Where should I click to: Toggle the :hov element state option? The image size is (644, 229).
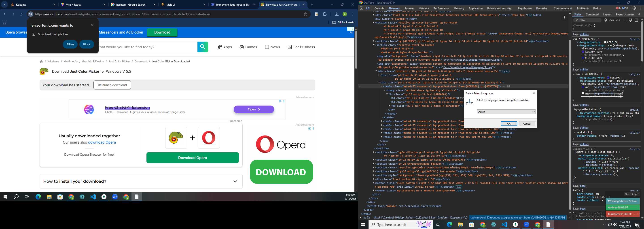[x=612, y=20]
